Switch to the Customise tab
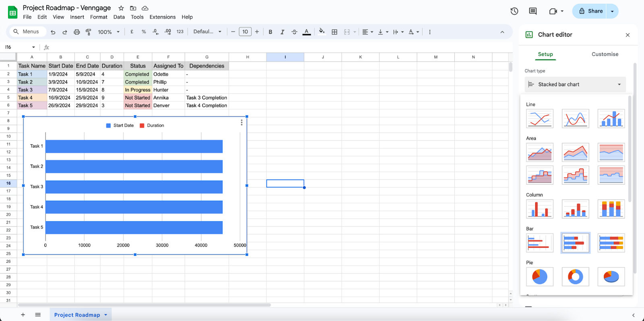Screen dimensions: 644x321 tap(605, 54)
